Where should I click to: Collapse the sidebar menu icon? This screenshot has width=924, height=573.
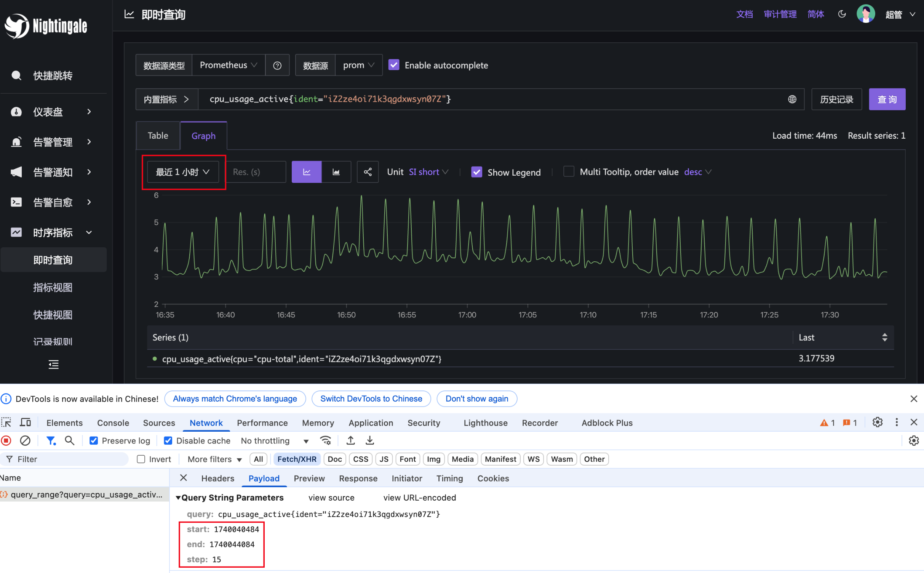53,365
